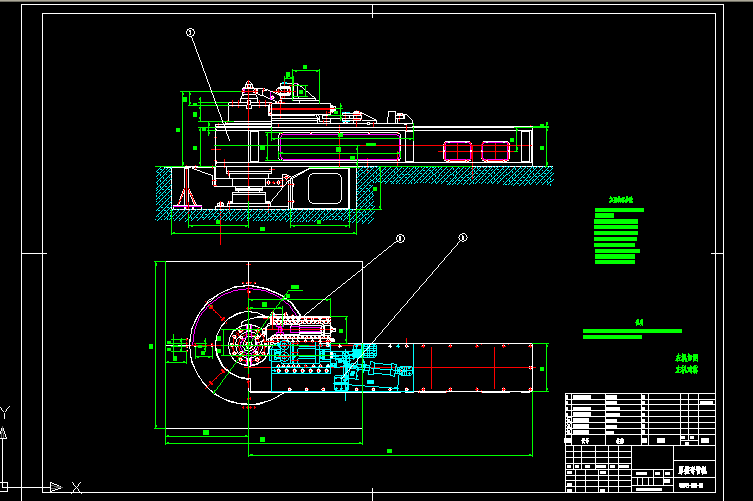Screen dimensions: 753x501
Task: Select the circular hub center in plan view
Action: tap(245, 346)
